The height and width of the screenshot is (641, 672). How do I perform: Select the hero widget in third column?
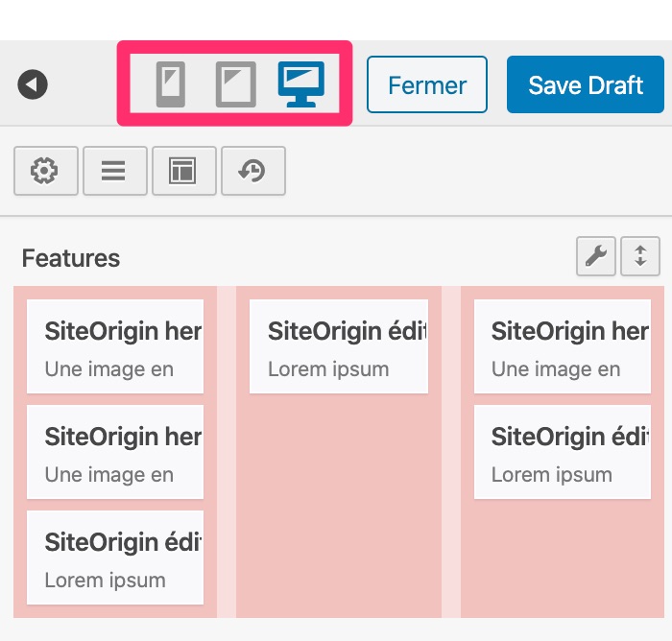[x=563, y=346]
